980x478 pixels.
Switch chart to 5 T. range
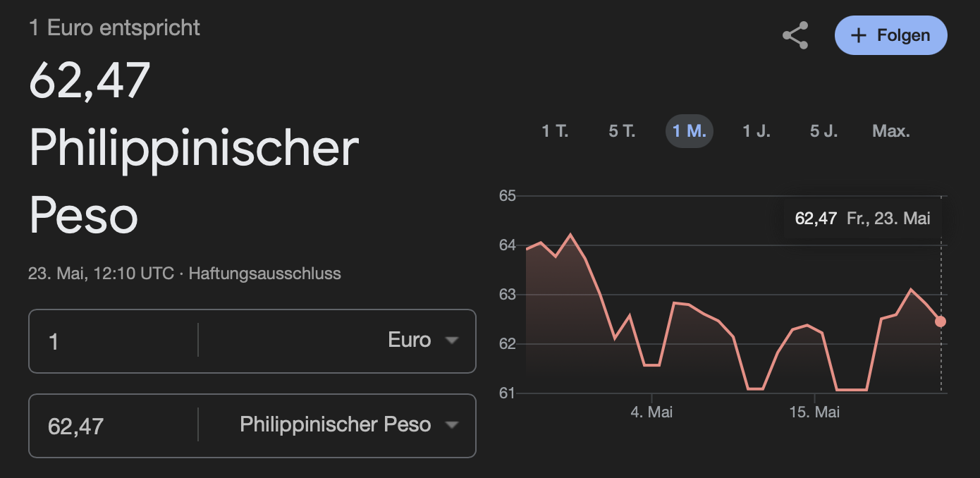click(622, 131)
